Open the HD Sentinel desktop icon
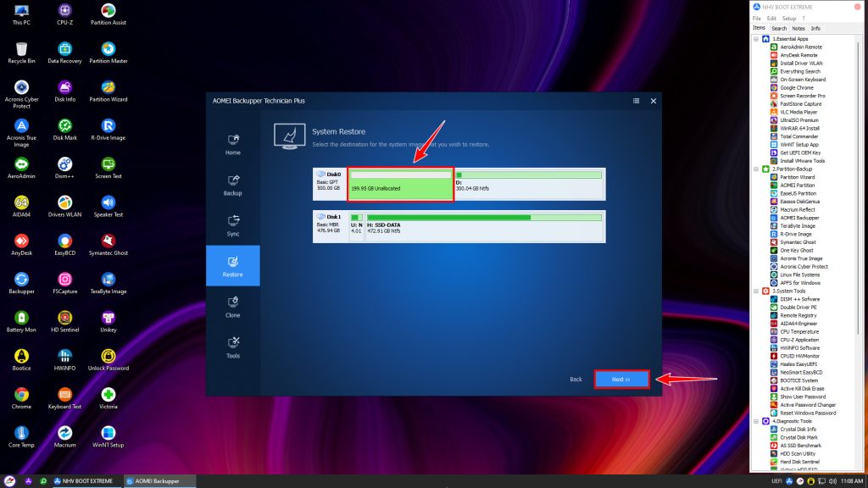The height and width of the screenshot is (488, 868). click(64, 322)
